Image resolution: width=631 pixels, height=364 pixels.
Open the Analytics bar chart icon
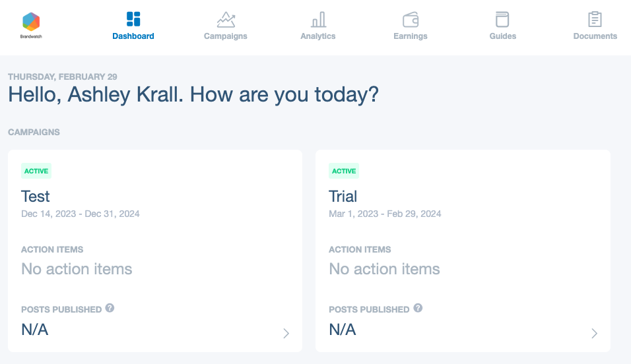tap(318, 19)
